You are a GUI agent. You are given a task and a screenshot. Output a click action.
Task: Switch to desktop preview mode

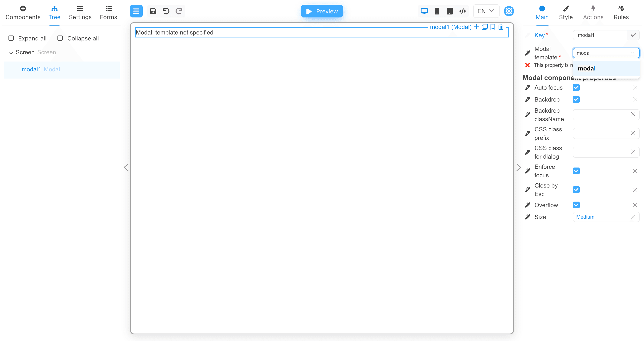click(x=424, y=11)
